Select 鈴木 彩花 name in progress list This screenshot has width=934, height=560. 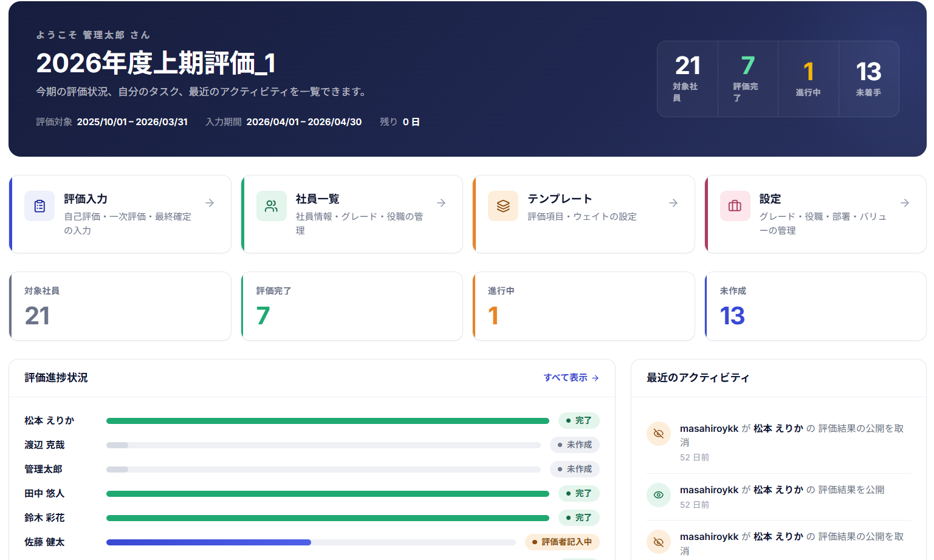pyautogui.click(x=44, y=517)
